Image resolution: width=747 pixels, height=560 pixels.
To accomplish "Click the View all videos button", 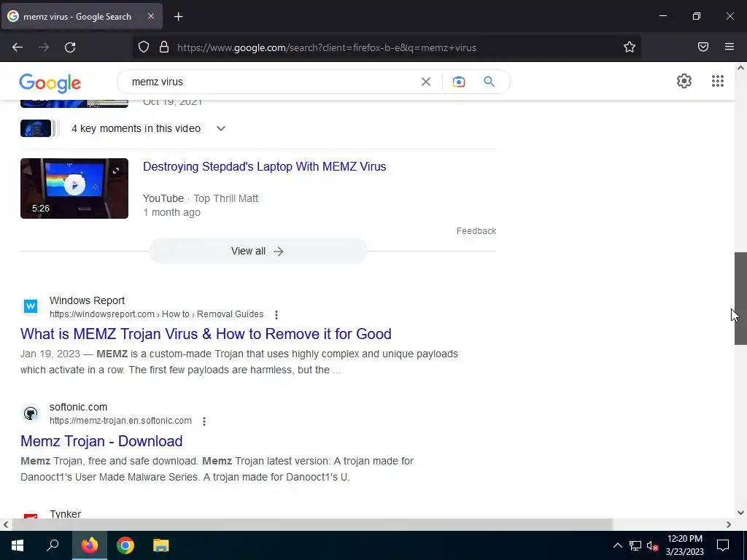I will coord(258,251).
